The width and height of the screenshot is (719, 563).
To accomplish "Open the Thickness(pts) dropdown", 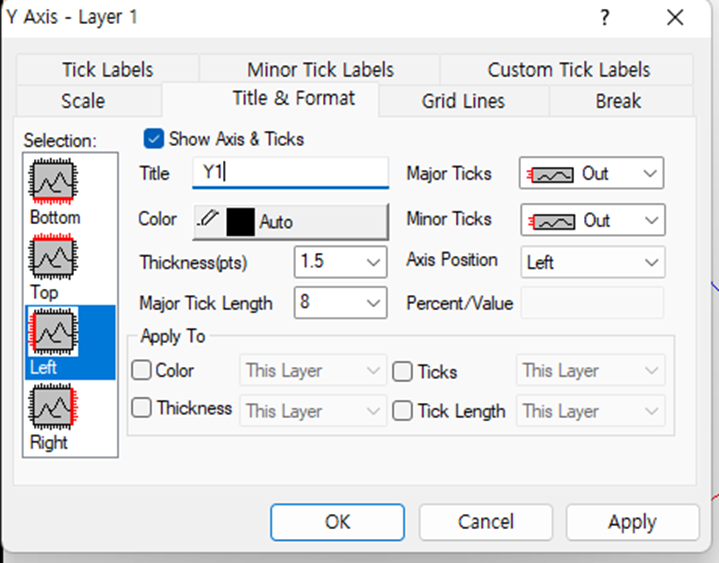I will tap(340, 262).
